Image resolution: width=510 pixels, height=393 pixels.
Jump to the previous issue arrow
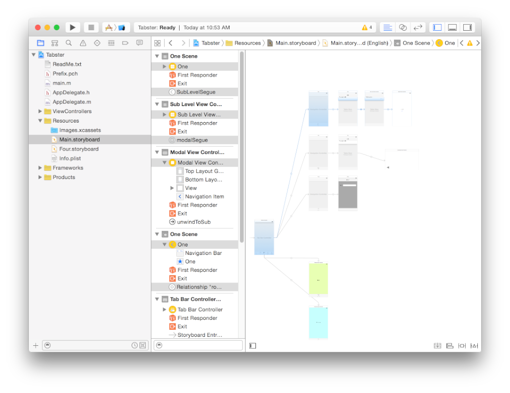pos(462,43)
